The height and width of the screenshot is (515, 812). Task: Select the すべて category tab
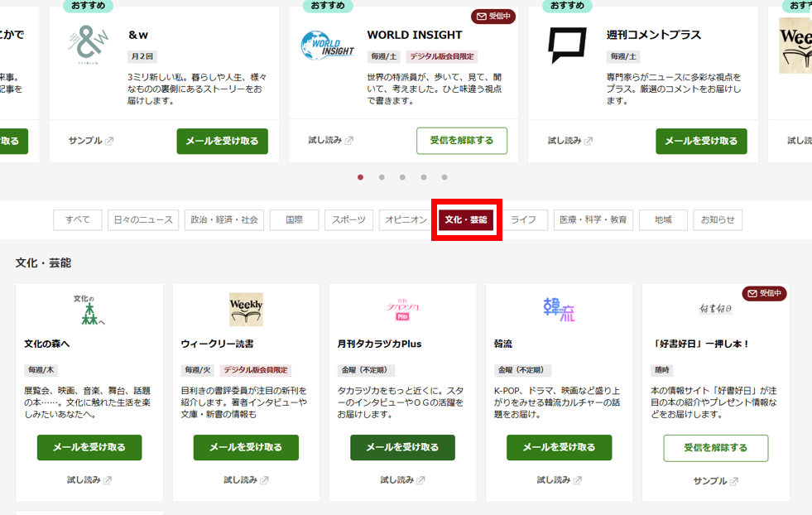pyautogui.click(x=78, y=219)
